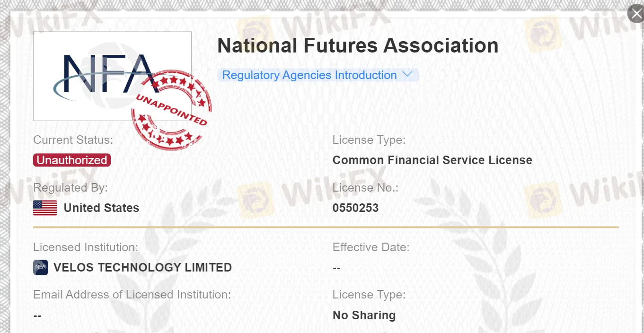Screen dimensions: 644x333
Task: Click the Regulated By label
Action: [71, 188]
